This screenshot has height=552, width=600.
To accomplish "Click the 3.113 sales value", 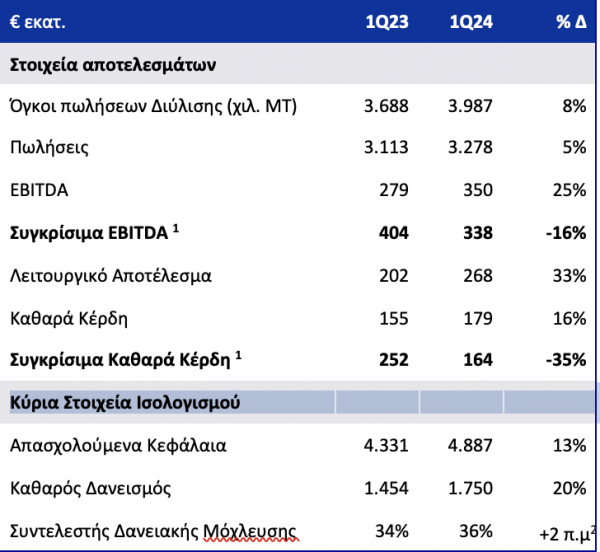I will 386,147.
